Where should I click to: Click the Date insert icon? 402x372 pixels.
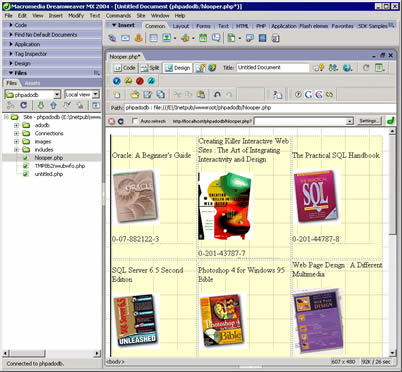203,38
